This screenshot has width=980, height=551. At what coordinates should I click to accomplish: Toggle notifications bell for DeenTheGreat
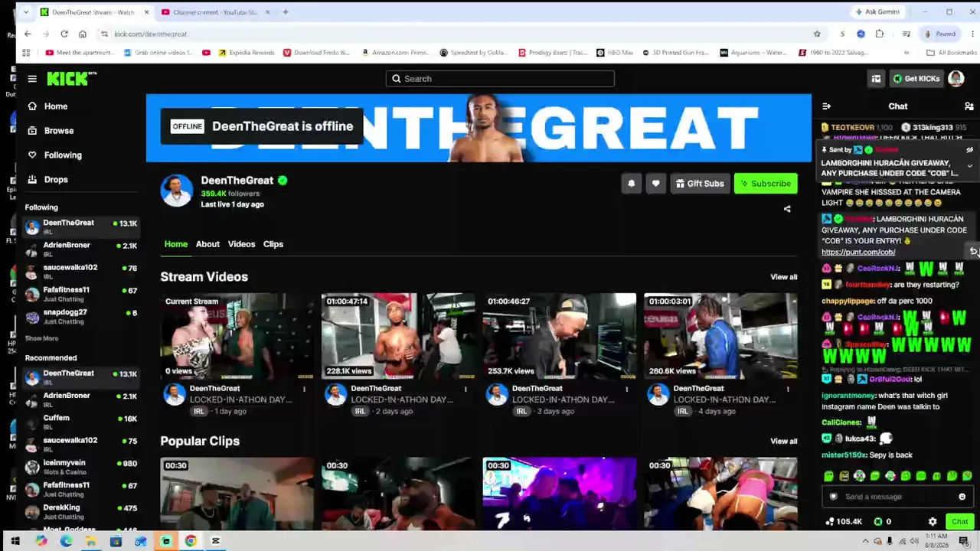(x=631, y=184)
